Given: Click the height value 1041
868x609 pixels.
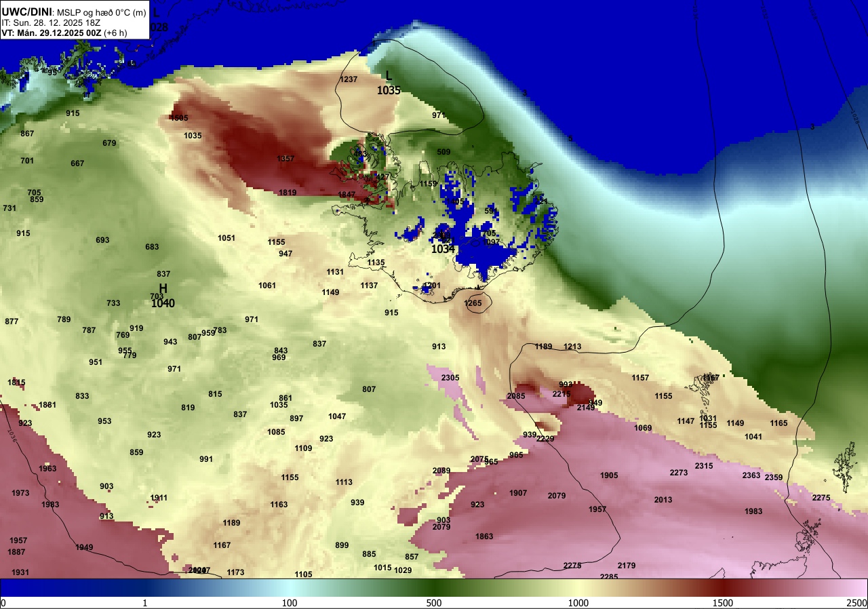Looking at the screenshot, I should pyautogui.click(x=753, y=437).
